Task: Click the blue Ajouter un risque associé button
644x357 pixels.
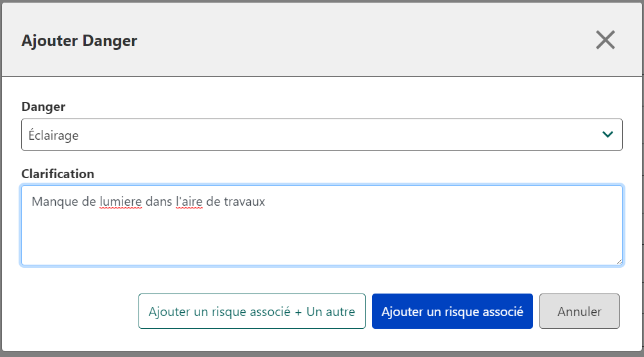Action: coord(452,311)
